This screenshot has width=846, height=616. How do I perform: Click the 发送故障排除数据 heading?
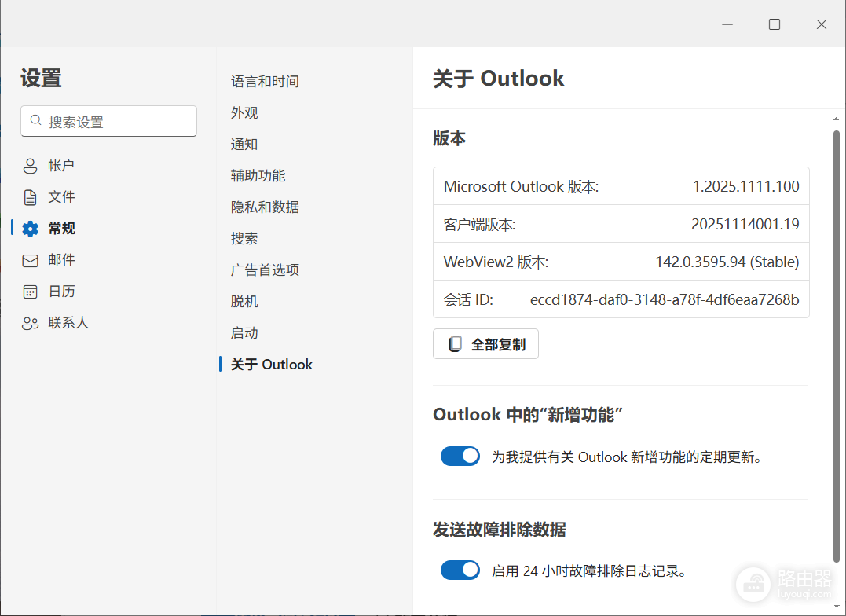(499, 530)
